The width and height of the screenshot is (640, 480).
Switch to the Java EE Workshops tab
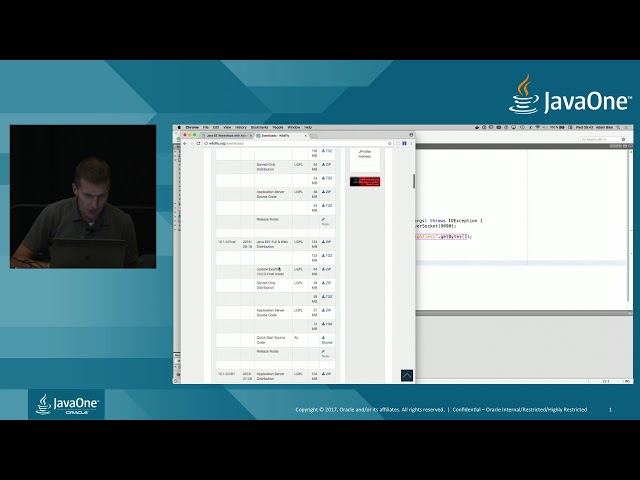tap(227, 136)
